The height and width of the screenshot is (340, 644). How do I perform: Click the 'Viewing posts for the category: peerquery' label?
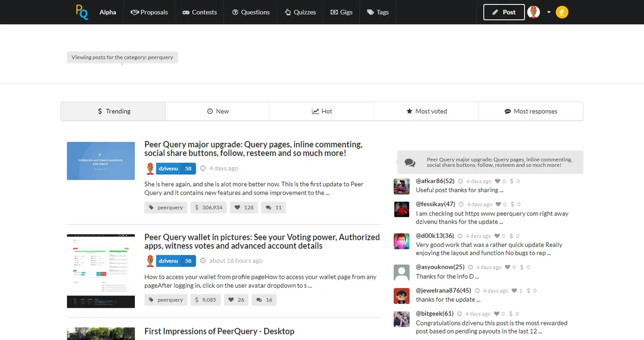coord(122,57)
